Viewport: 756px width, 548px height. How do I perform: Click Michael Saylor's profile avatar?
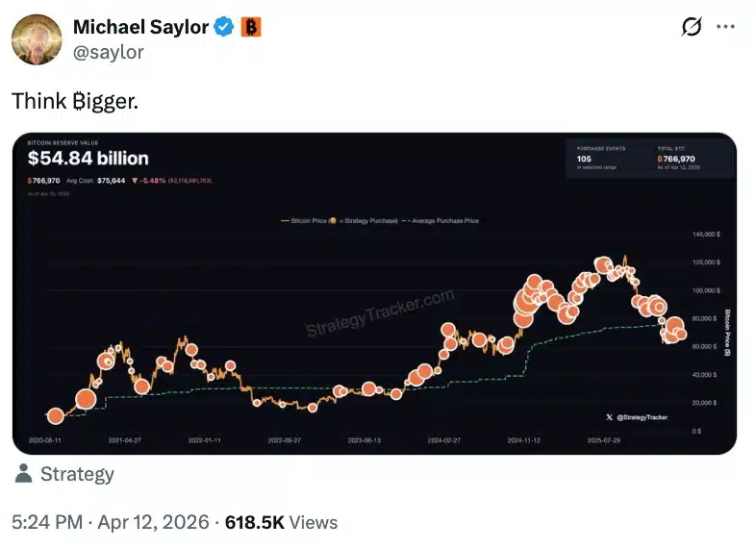(38, 40)
